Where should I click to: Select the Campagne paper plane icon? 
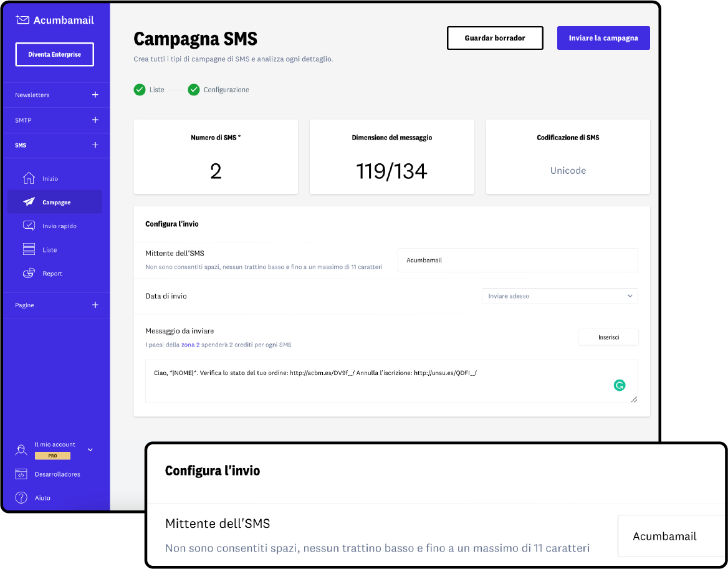pos(29,202)
